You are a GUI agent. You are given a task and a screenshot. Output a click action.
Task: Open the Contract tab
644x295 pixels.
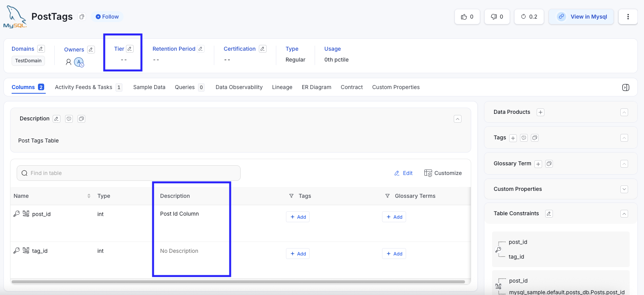point(352,87)
